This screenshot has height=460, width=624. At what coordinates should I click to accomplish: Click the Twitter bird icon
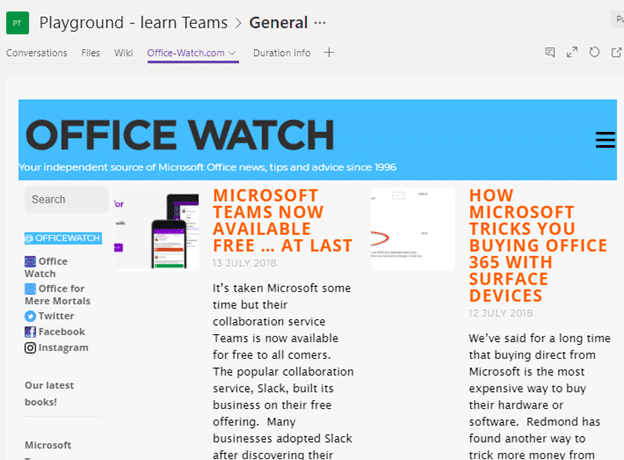click(30, 316)
